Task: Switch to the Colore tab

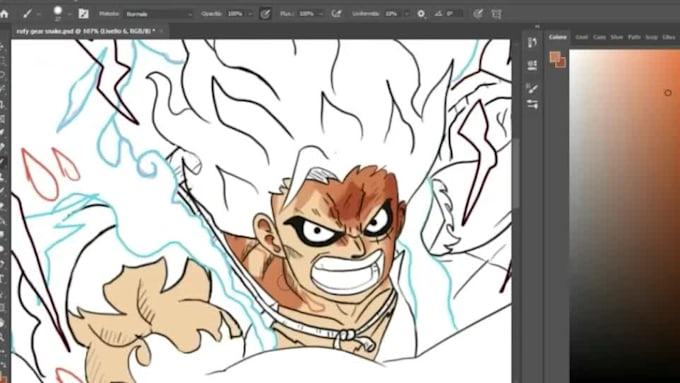Action: point(557,37)
